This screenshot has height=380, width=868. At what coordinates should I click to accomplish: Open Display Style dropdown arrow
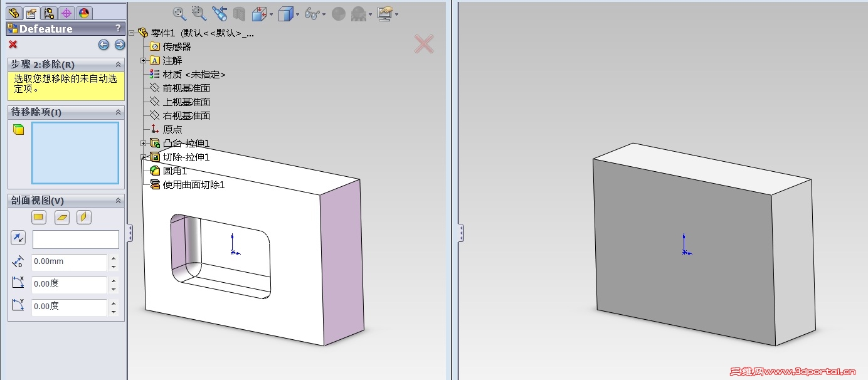[x=297, y=14]
